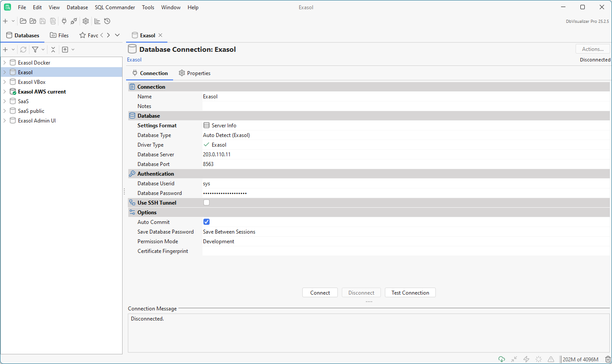Enable the Use SSH Tunnel checkbox
This screenshot has width=612, height=364.
[x=206, y=202]
